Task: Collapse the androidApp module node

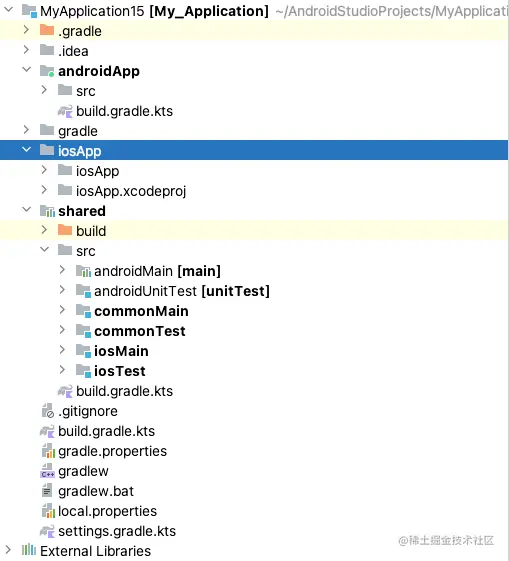Action: coord(26,69)
